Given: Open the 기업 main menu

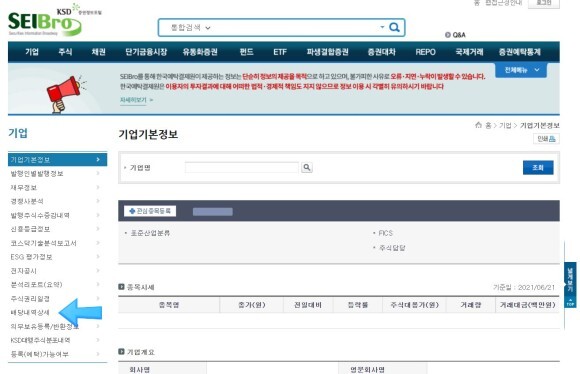Looking at the screenshot, I should coord(32,52).
